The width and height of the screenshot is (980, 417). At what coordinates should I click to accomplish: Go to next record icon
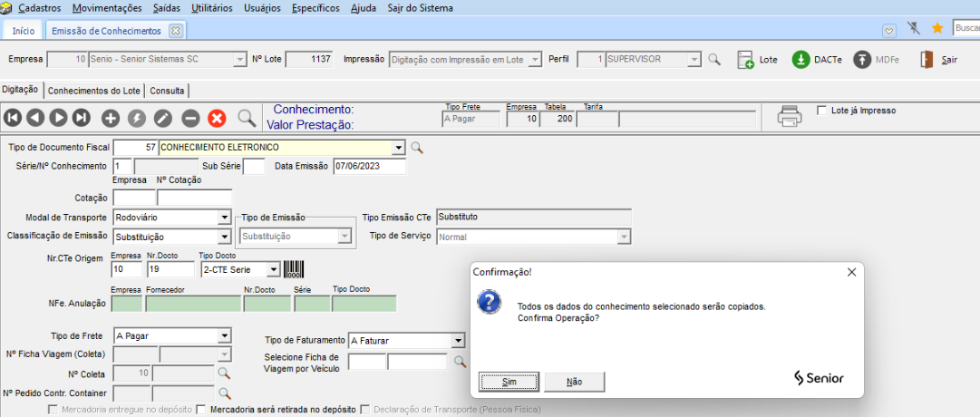click(x=58, y=117)
